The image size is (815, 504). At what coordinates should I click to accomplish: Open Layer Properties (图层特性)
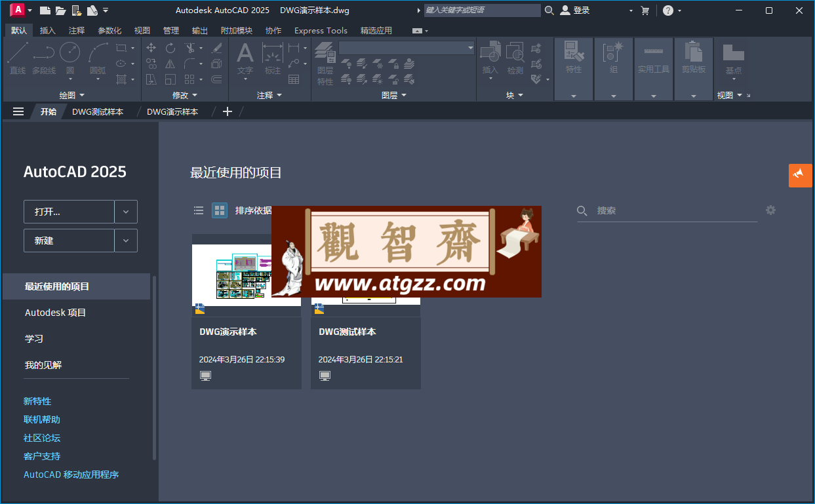[x=325, y=63]
